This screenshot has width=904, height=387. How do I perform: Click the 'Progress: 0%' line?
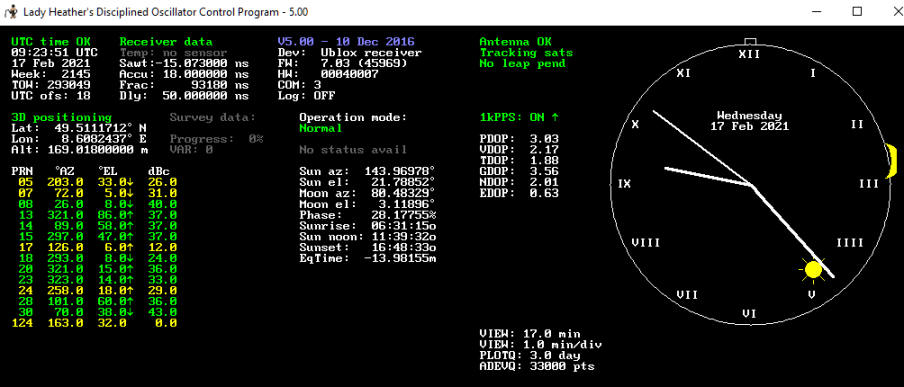216,139
